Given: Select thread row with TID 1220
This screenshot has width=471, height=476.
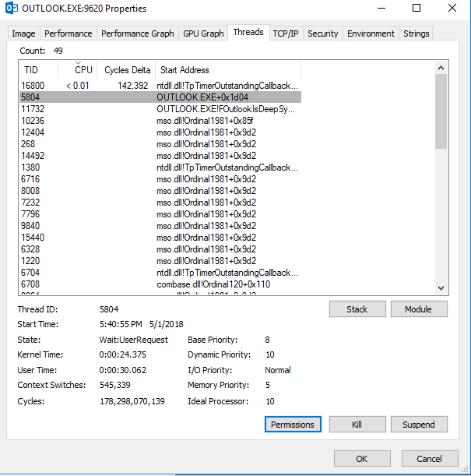Looking at the screenshot, I should pos(160,261).
